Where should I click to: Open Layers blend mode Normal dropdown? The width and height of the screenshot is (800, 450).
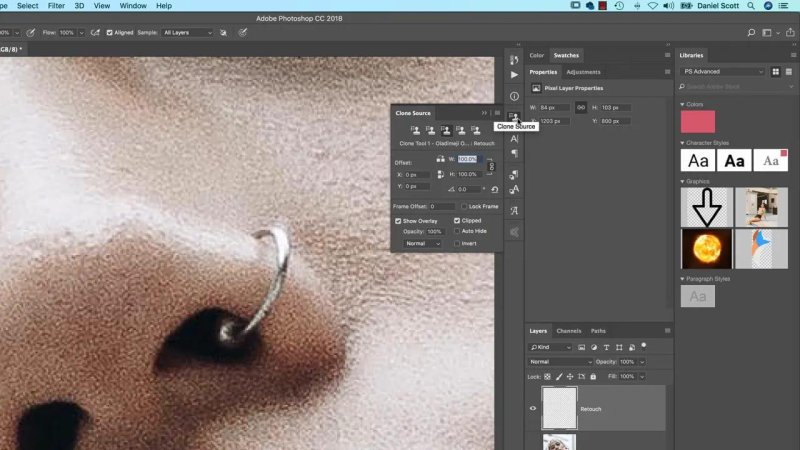pos(560,362)
